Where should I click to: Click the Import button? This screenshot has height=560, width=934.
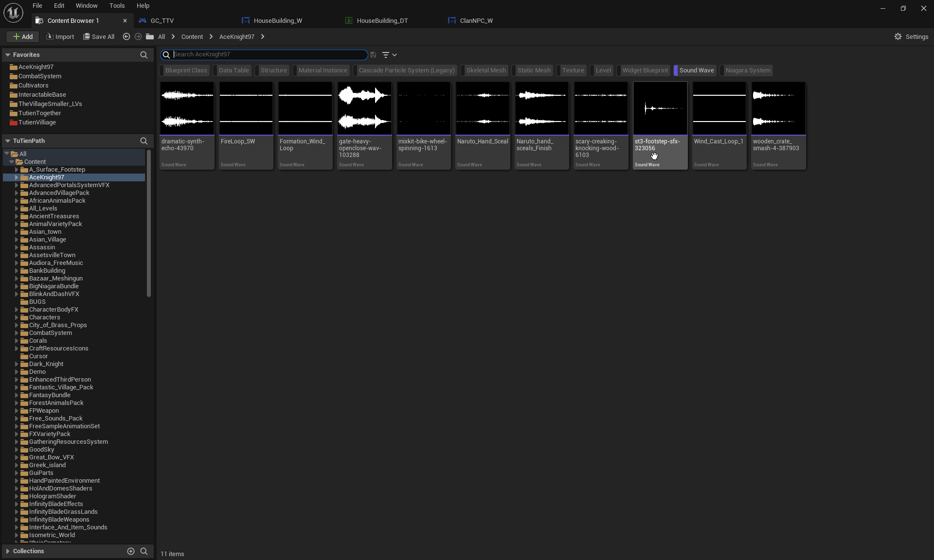coord(60,36)
